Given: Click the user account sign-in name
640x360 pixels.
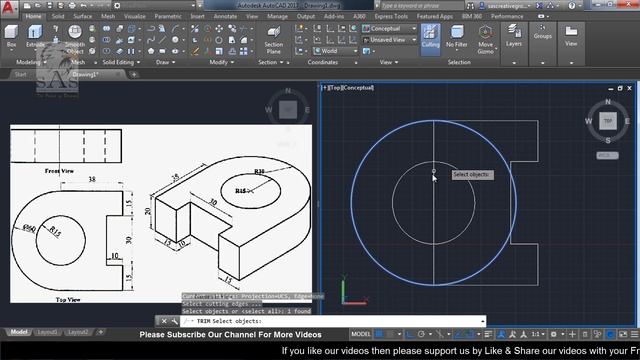Looking at the screenshot, I should click(509, 6).
